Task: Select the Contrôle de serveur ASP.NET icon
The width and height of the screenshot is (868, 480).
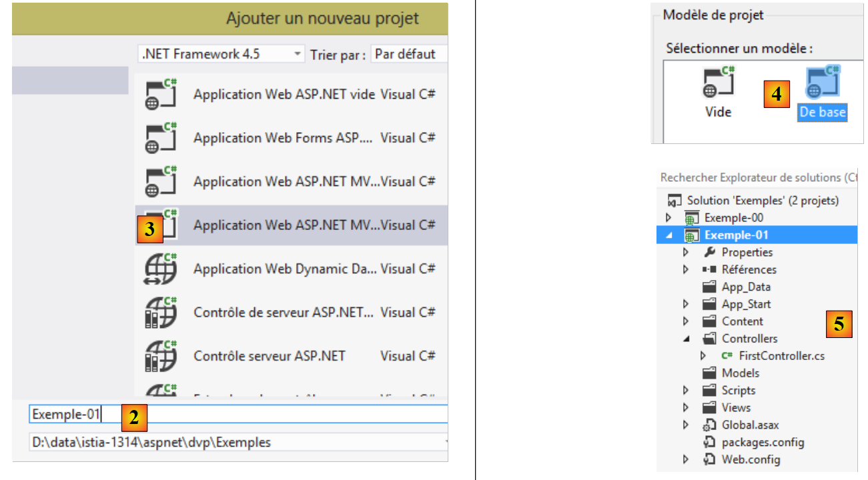Action: click(161, 313)
